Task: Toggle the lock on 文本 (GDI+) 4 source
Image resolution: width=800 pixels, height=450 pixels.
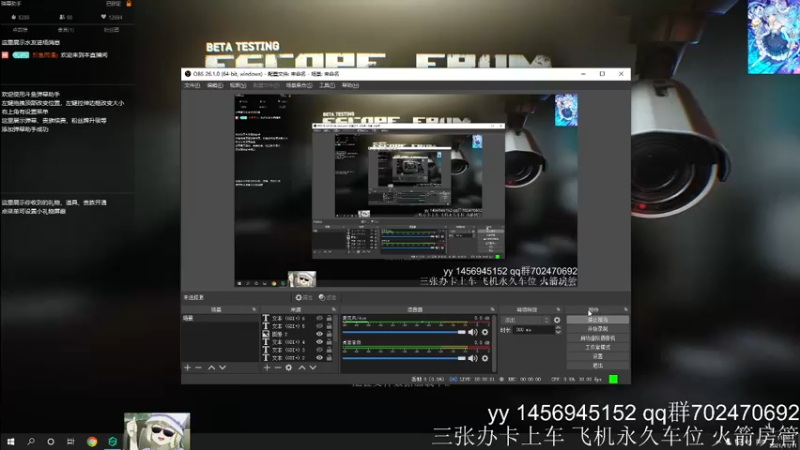Action: click(x=329, y=342)
